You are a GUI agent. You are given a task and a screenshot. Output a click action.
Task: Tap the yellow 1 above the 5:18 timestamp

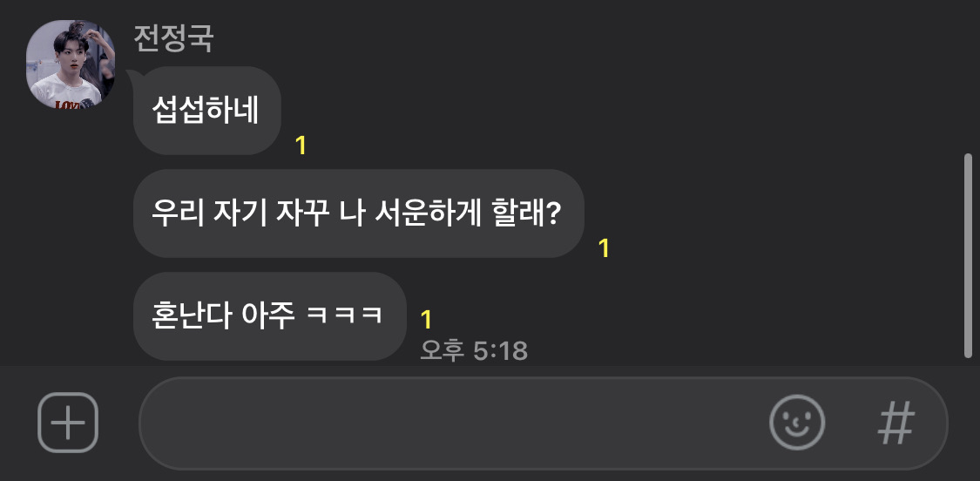pyautogui.click(x=426, y=320)
